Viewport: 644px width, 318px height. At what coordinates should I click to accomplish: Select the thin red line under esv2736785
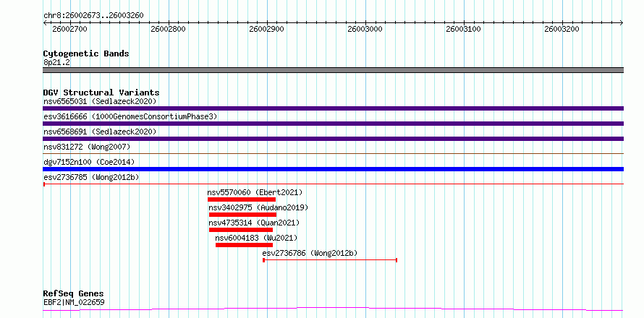pyautogui.click(x=333, y=184)
